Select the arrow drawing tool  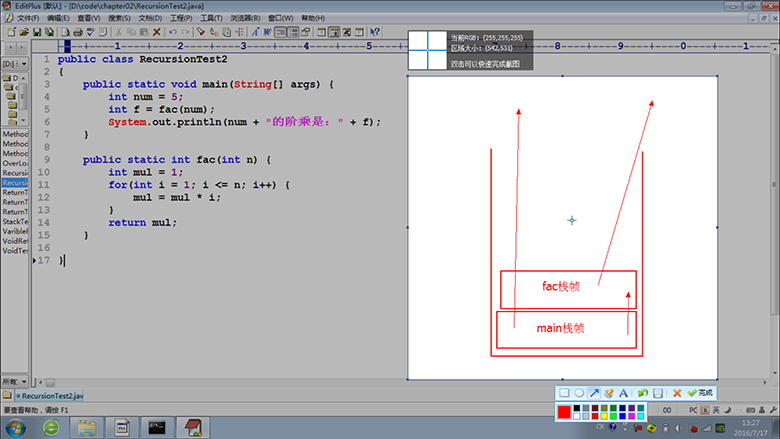[x=593, y=394]
